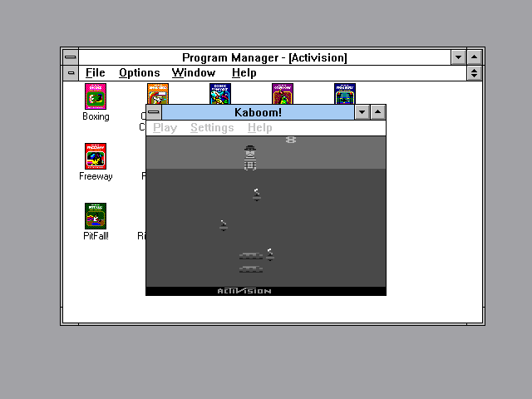Open the File menu in Program Manager
Screen dimensions: 532x399
pyautogui.click(x=95, y=72)
